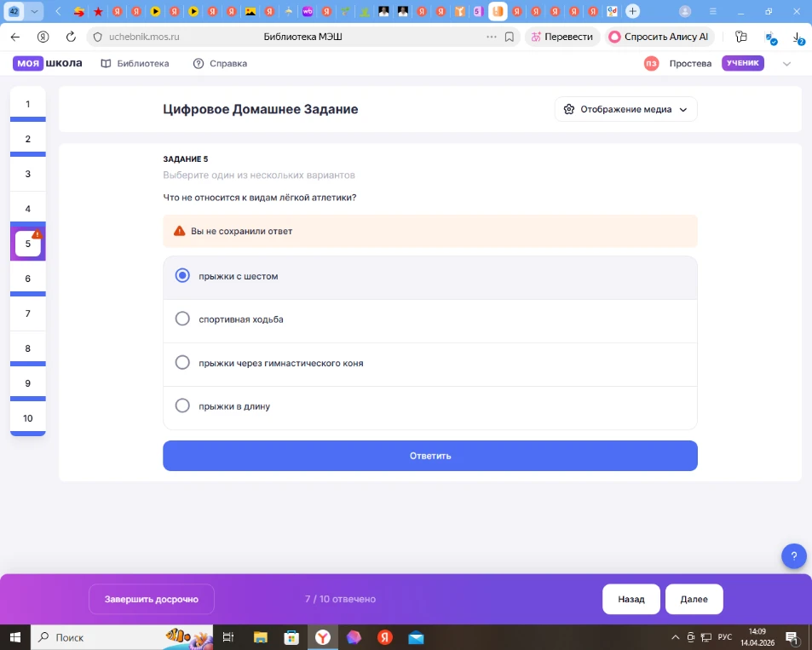Viewport: 812px width, 650px height.
Task: Open the browser hamburger menu
Action: 713,11
